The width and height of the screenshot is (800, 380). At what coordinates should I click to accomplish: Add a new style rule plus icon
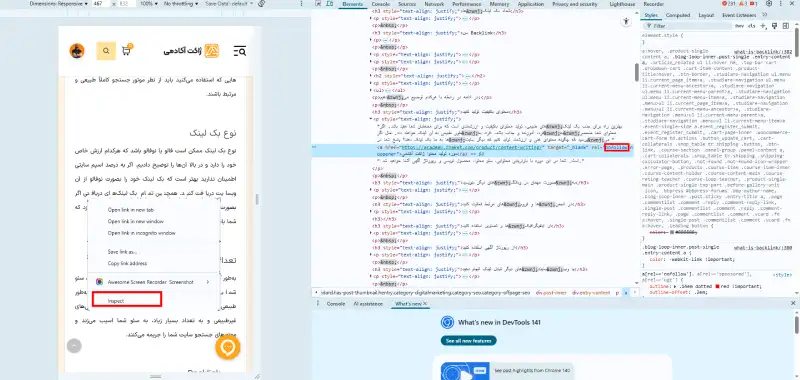click(x=763, y=26)
